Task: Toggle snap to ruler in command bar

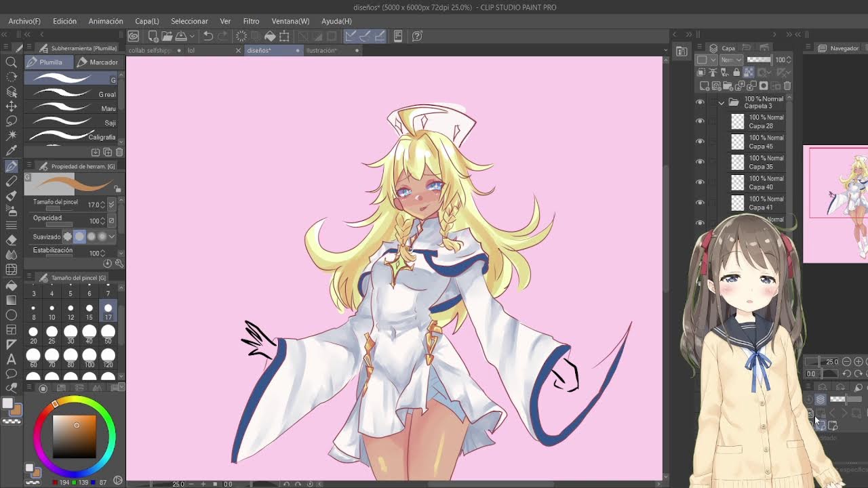Action: click(x=350, y=36)
